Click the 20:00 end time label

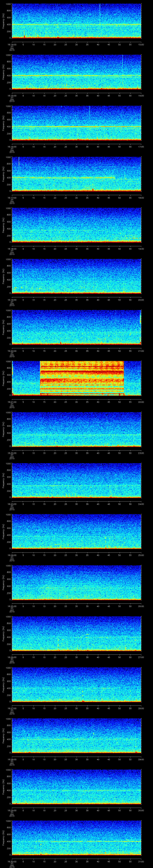[141, 300]
